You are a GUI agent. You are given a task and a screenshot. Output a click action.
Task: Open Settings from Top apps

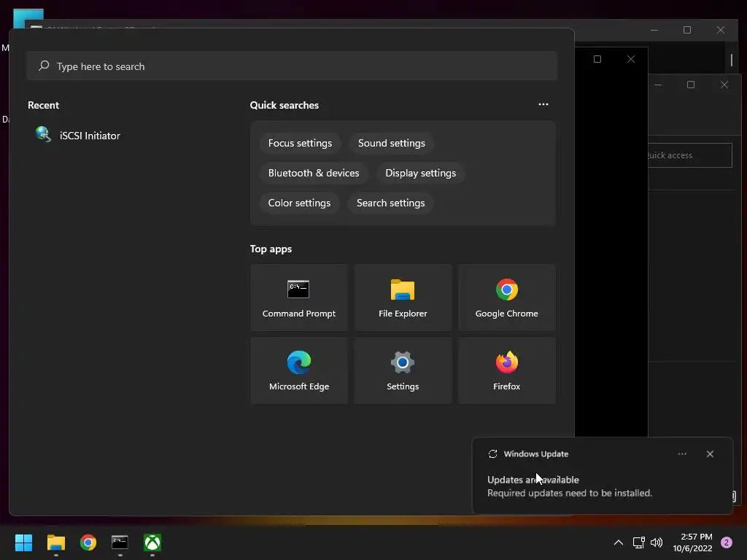pos(403,370)
